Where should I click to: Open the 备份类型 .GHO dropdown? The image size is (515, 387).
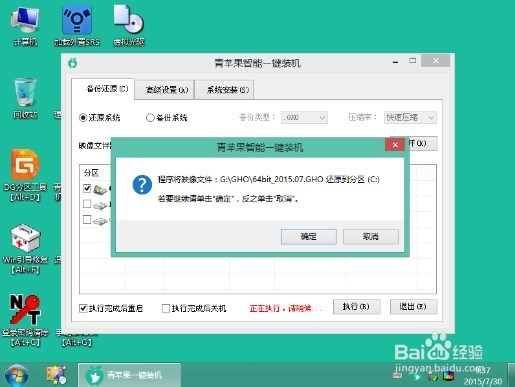[304, 117]
